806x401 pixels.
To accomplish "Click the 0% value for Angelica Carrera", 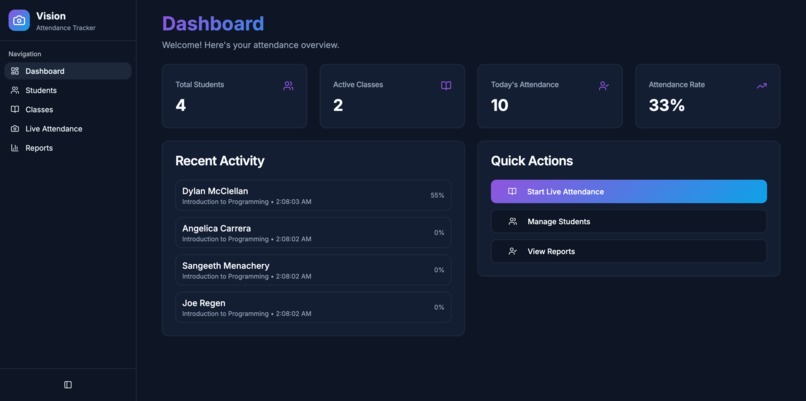I will [x=439, y=232].
